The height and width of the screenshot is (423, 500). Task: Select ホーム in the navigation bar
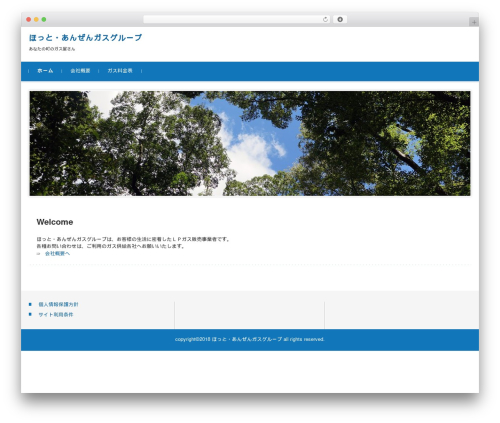pos(45,71)
